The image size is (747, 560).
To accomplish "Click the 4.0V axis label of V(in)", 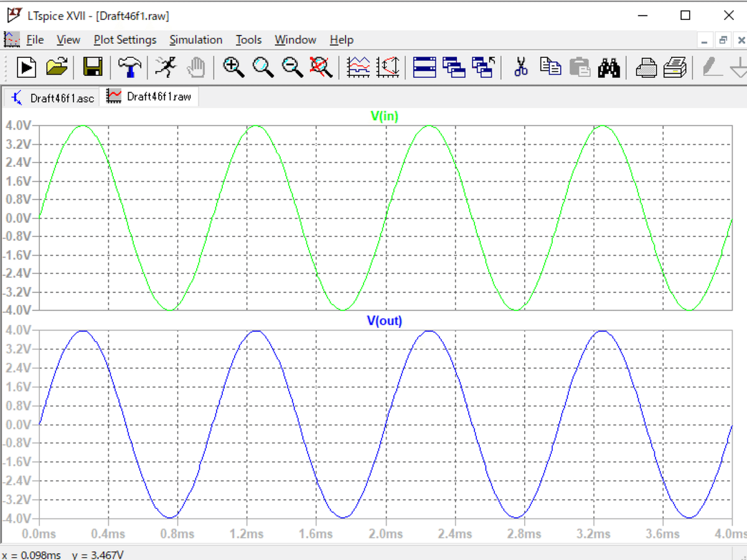I will pyautogui.click(x=17, y=125).
